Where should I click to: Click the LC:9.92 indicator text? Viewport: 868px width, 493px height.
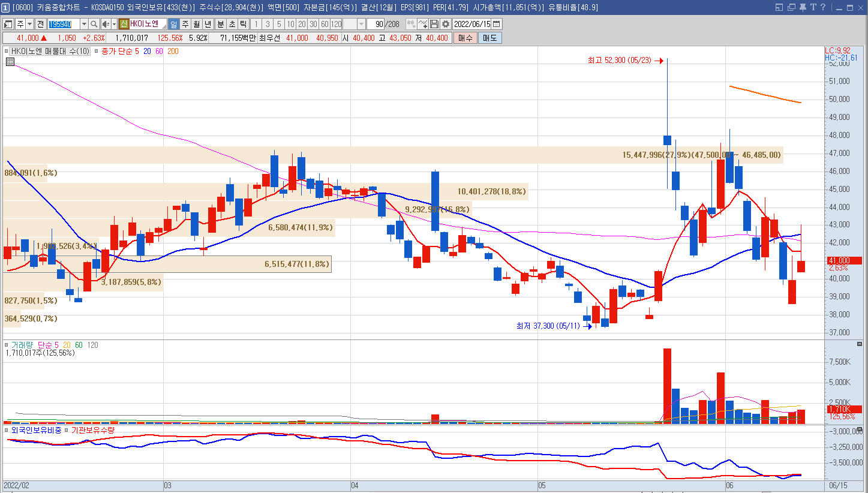tap(838, 50)
